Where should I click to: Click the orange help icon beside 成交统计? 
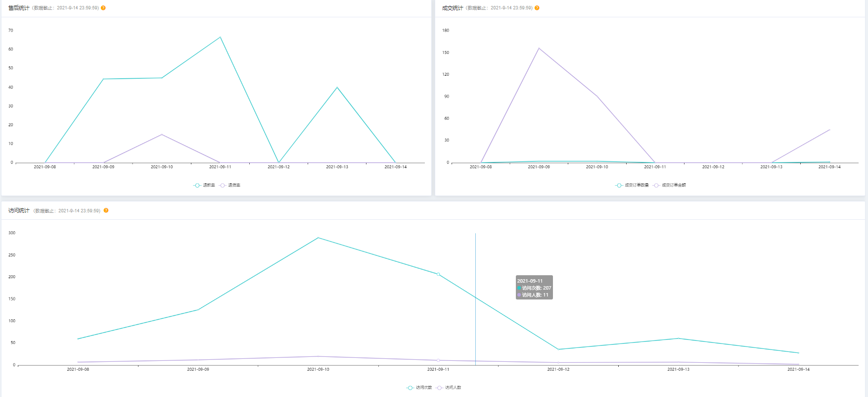point(537,8)
